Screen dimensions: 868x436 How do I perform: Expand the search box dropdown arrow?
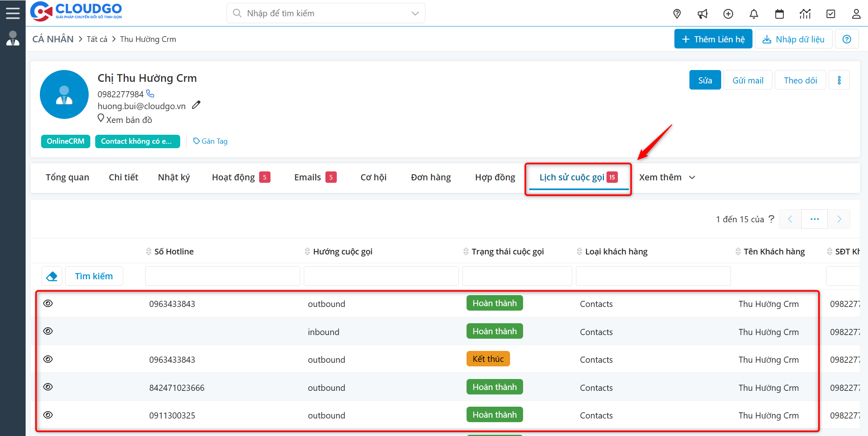pos(415,13)
